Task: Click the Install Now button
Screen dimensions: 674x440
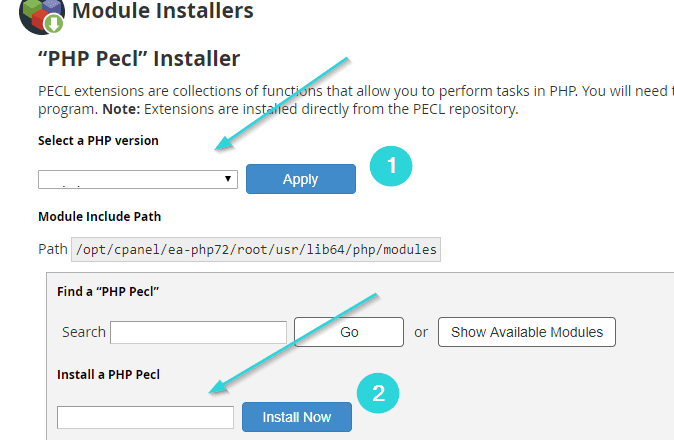Action: [297, 417]
